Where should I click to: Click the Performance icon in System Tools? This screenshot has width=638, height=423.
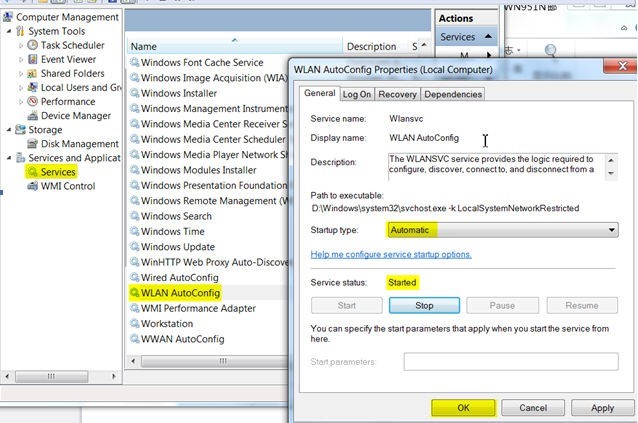click(x=32, y=101)
